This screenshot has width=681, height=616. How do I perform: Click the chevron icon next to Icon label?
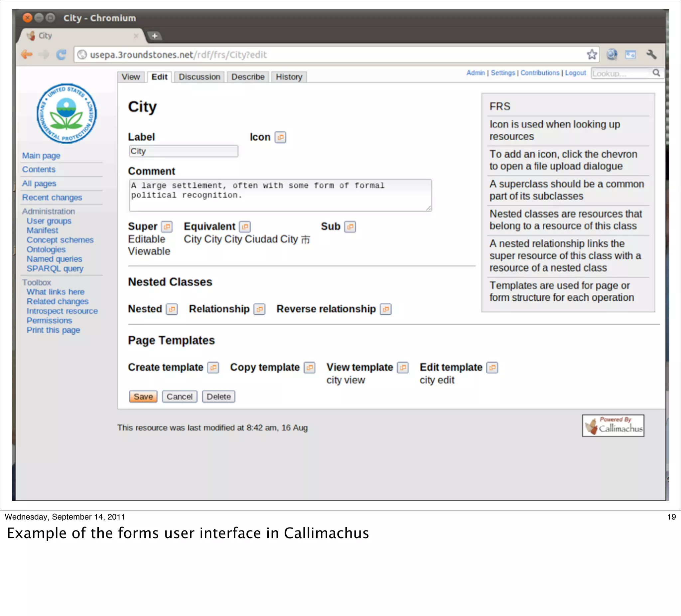tap(280, 137)
